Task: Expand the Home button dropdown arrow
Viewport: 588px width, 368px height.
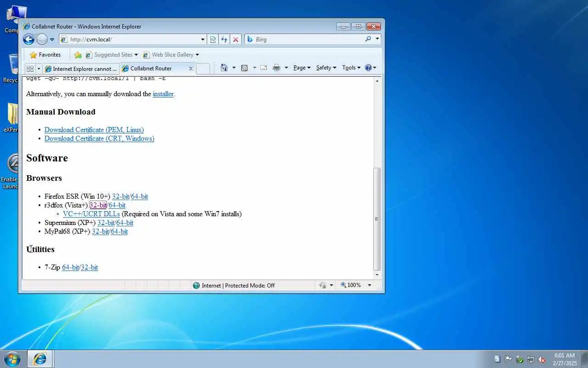Action: pos(234,68)
